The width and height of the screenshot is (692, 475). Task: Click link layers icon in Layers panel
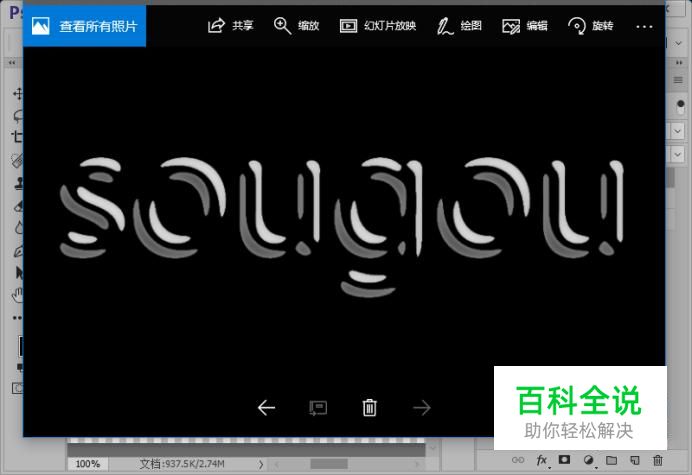(x=518, y=460)
